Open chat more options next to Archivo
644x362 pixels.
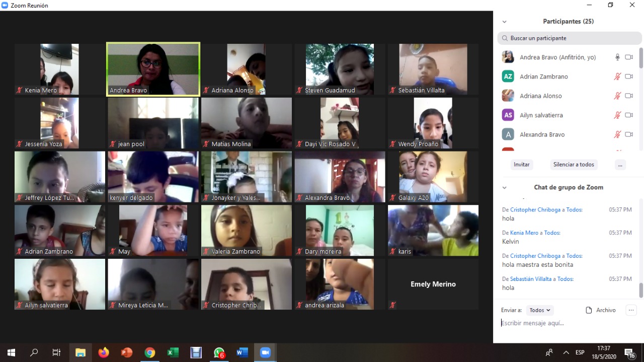[x=631, y=310]
